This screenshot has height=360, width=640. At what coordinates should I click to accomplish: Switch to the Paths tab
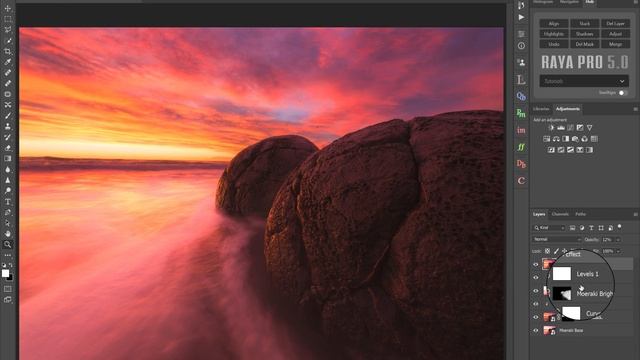(580, 214)
